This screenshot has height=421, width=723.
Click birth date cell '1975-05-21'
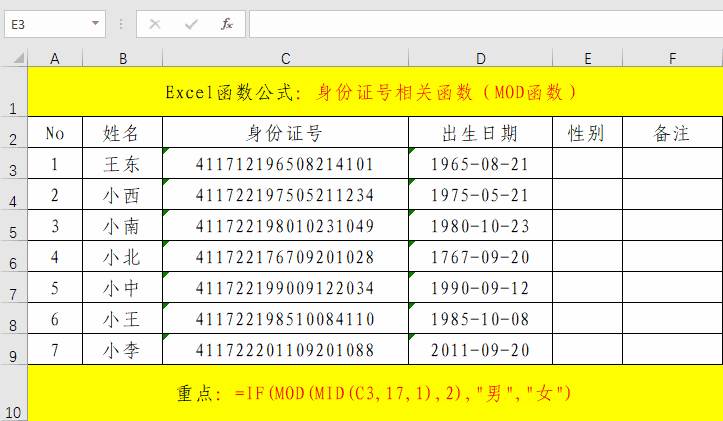(x=480, y=195)
